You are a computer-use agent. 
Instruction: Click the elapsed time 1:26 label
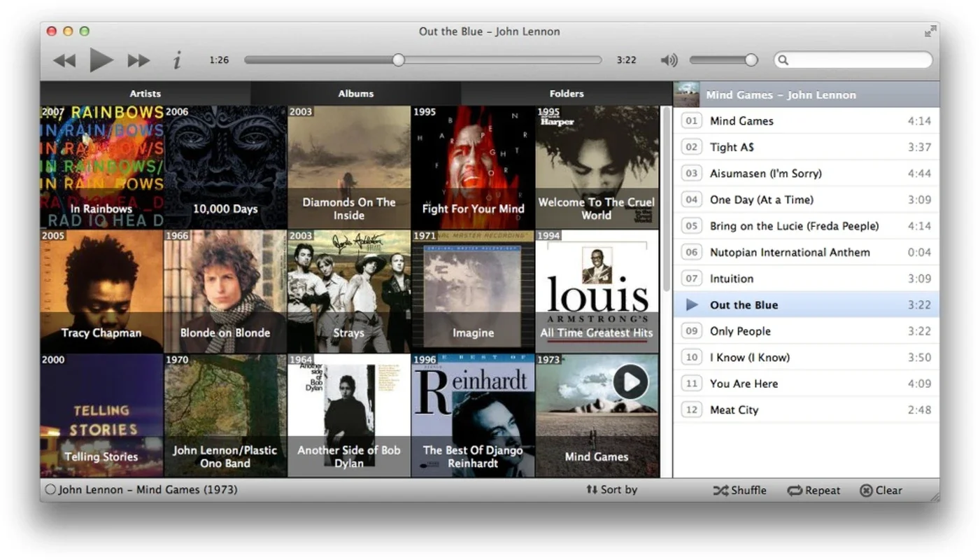tap(219, 60)
